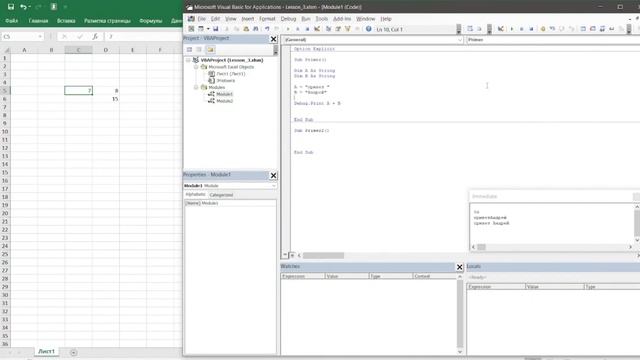Open the Debug menu
Screen dimensions: 640x360
[288, 19]
